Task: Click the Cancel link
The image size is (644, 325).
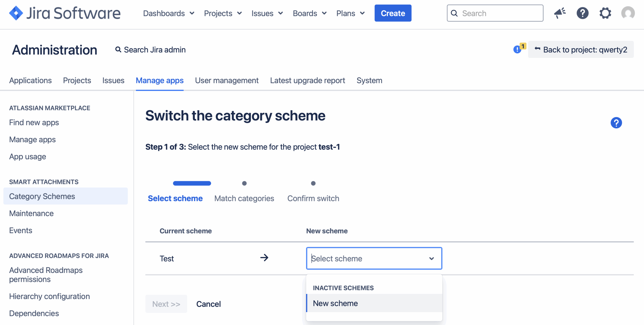Action: (x=208, y=304)
